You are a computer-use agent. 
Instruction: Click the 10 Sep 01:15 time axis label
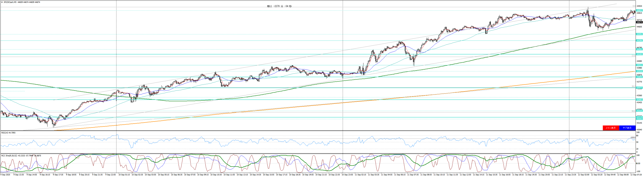point(124,174)
